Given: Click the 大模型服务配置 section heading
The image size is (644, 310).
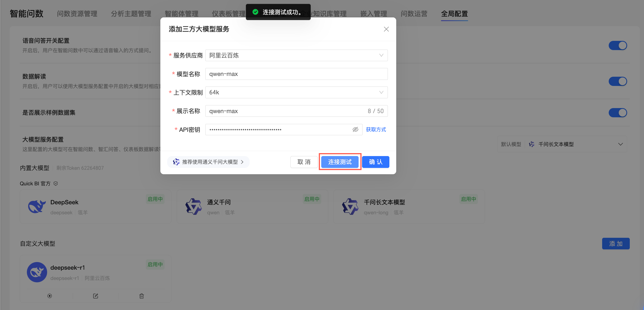Looking at the screenshot, I should click(43, 139).
